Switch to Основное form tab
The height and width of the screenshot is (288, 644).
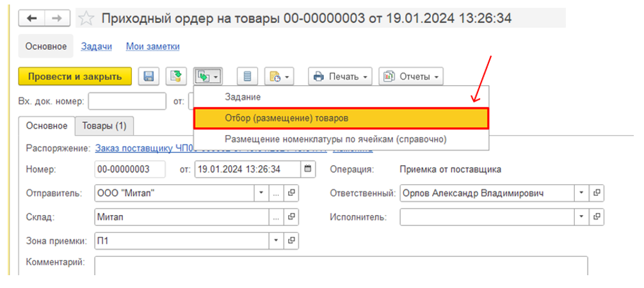pyautogui.click(x=47, y=125)
